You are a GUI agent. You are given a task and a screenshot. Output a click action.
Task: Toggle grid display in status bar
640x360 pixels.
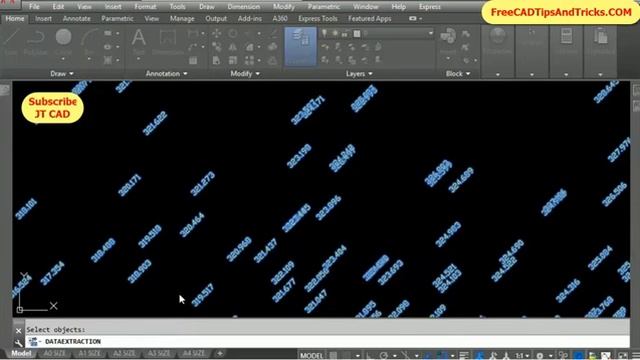333,356
